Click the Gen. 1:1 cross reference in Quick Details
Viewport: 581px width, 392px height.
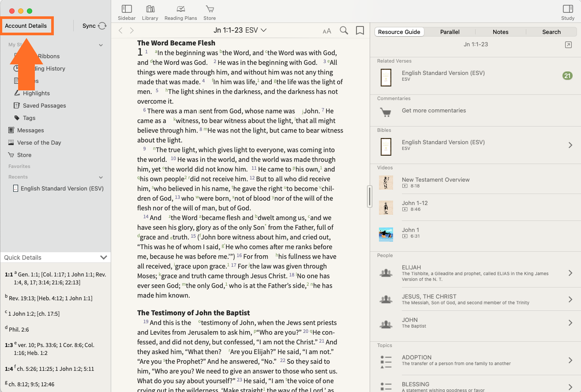(x=29, y=274)
